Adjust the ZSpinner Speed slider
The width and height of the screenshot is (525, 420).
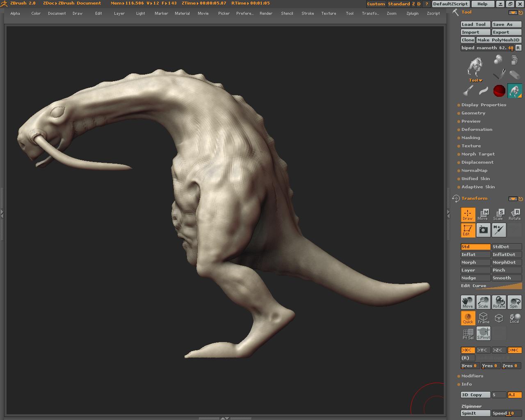click(x=507, y=413)
